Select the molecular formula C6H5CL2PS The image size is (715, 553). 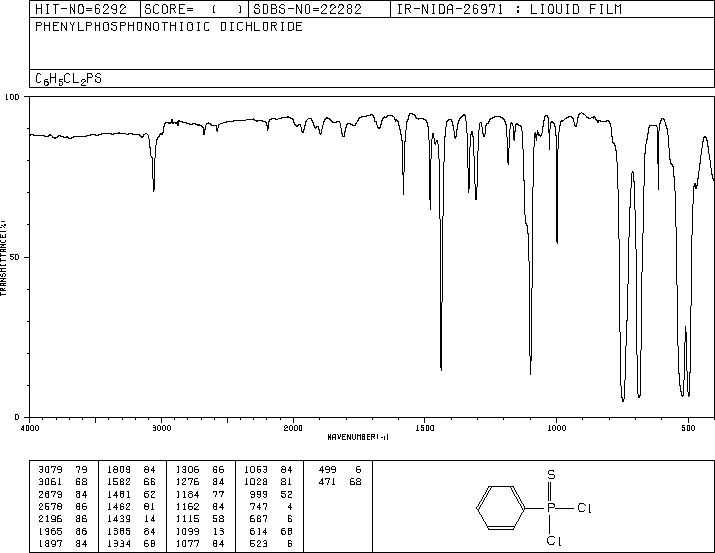click(x=68, y=79)
